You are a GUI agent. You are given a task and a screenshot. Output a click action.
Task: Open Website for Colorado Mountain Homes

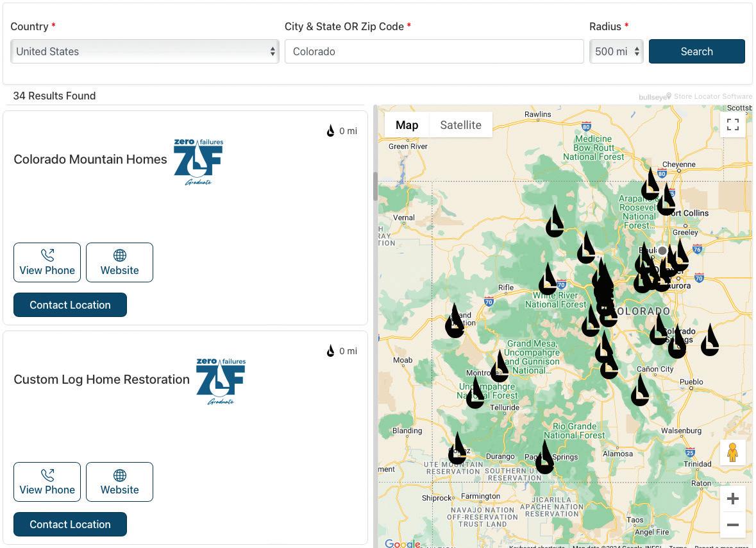coord(119,262)
